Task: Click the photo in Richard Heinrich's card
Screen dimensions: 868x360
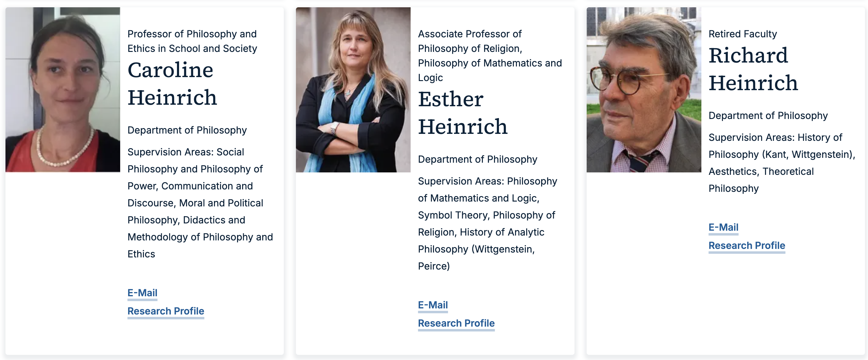Action: tap(644, 90)
